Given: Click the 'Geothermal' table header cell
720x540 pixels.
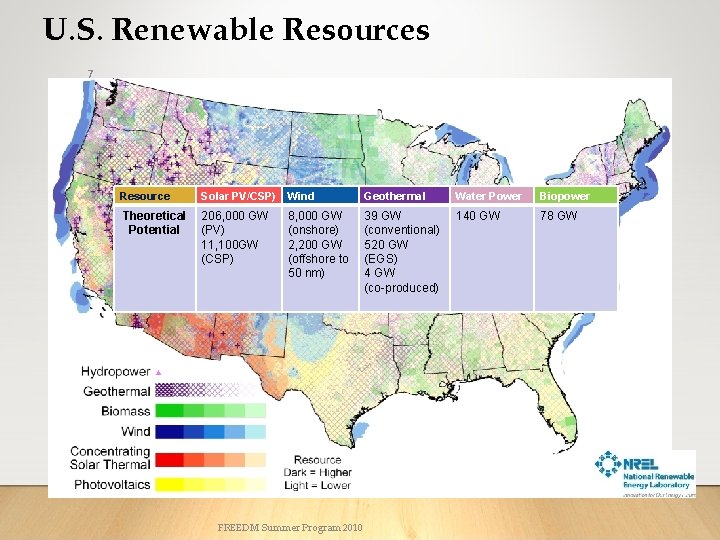Looking at the screenshot, I should point(404,196).
